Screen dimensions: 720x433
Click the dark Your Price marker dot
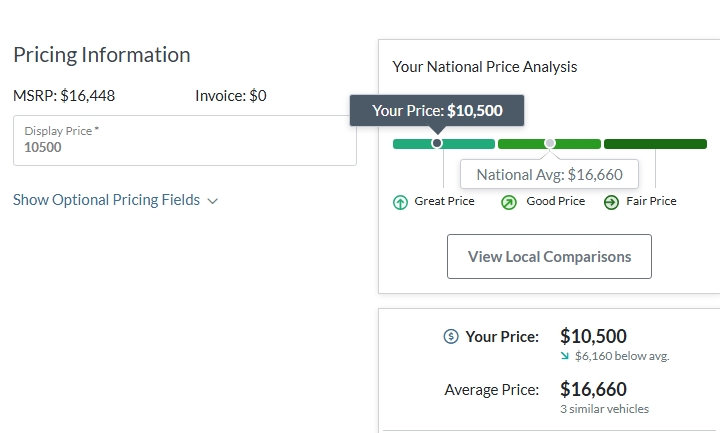click(437, 143)
